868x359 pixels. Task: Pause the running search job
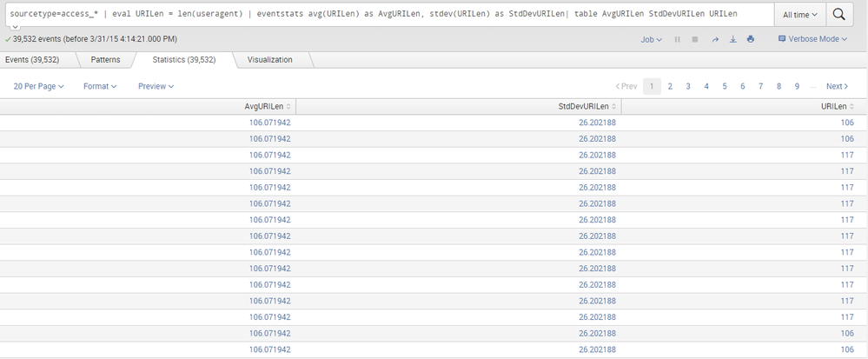point(677,39)
